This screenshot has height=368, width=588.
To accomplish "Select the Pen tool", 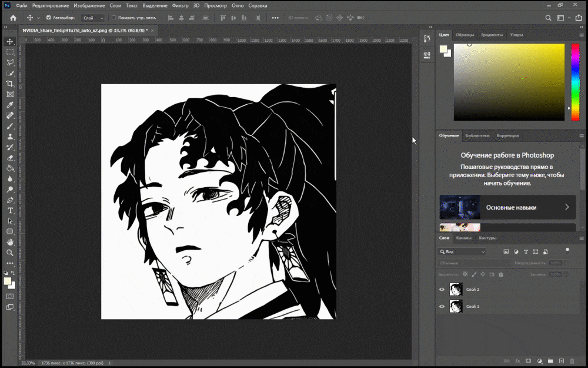I will coord(10,200).
